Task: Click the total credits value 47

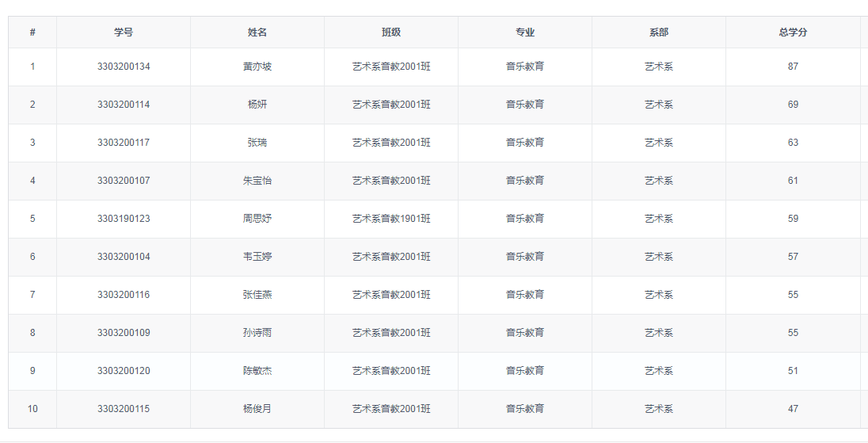Action: coord(792,409)
